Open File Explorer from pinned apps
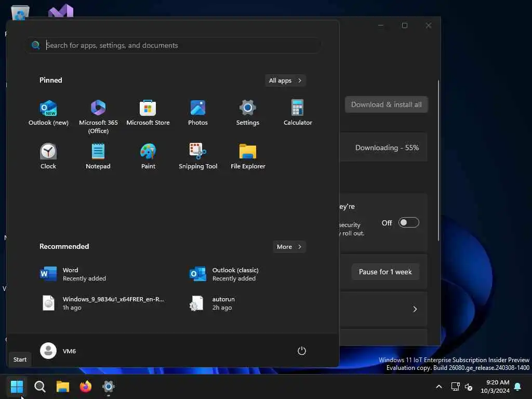The height and width of the screenshot is (399, 532). point(248,157)
